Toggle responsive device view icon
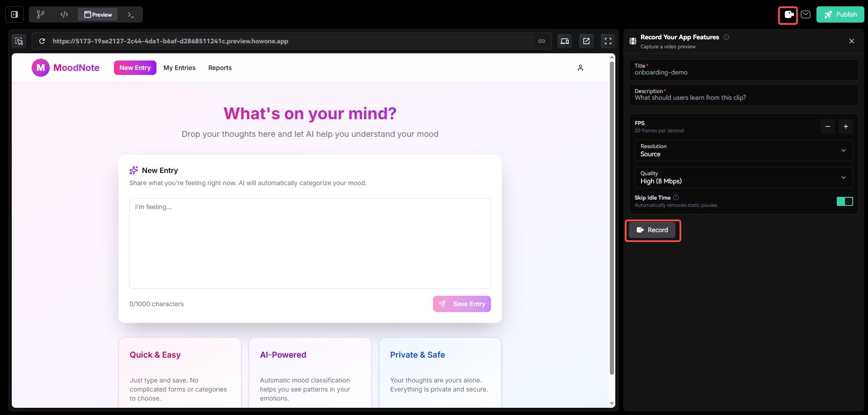 click(565, 41)
